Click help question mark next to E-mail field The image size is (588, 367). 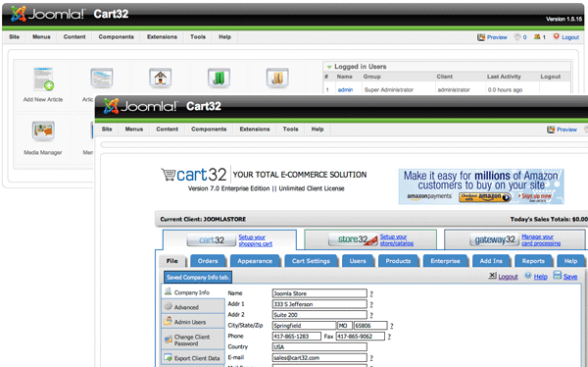click(x=371, y=358)
